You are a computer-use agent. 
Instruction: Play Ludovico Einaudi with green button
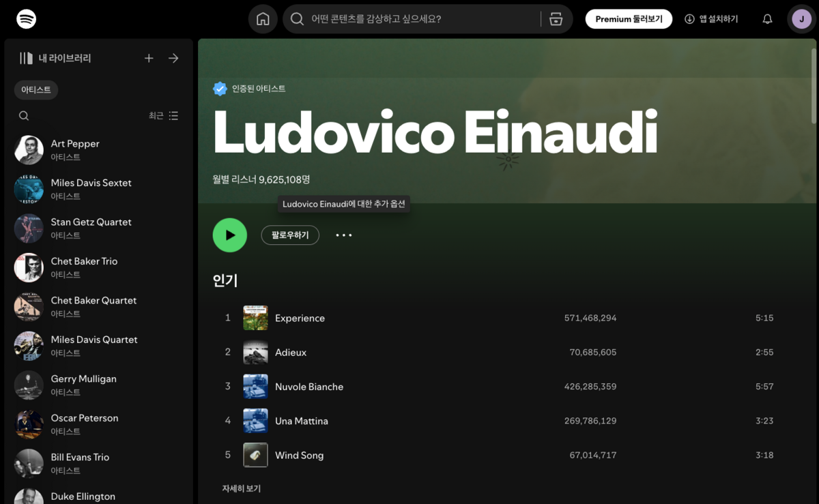point(230,235)
